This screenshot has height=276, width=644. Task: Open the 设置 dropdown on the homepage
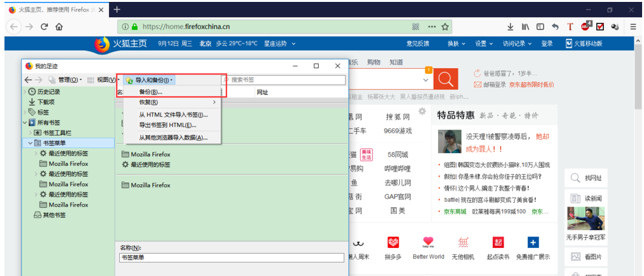click(484, 43)
